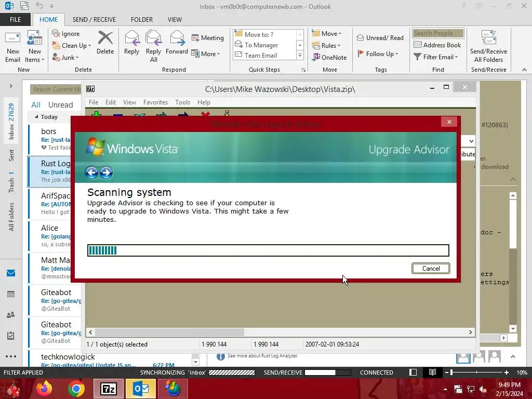Image resolution: width=532 pixels, height=399 pixels.
Task: Switch to the SEND / RECEIVE tab
Action: [x=94, y=20]
